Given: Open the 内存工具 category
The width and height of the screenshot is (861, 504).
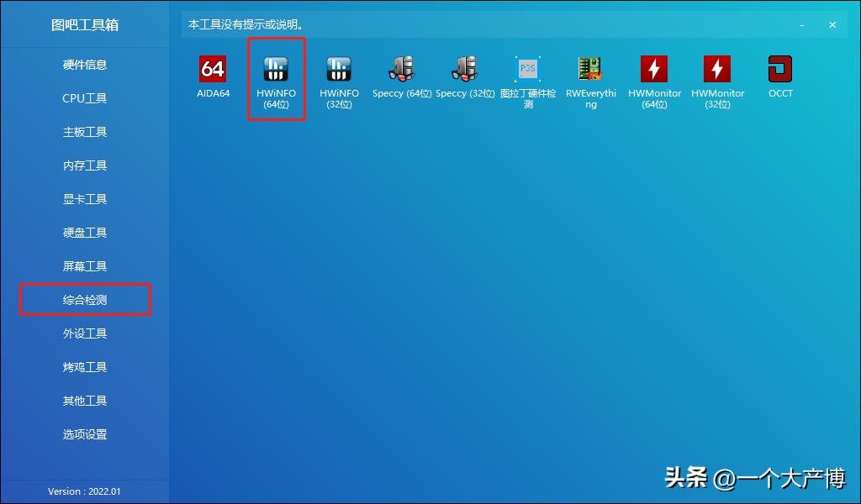Looking at the screenshot, I should 85,165.
